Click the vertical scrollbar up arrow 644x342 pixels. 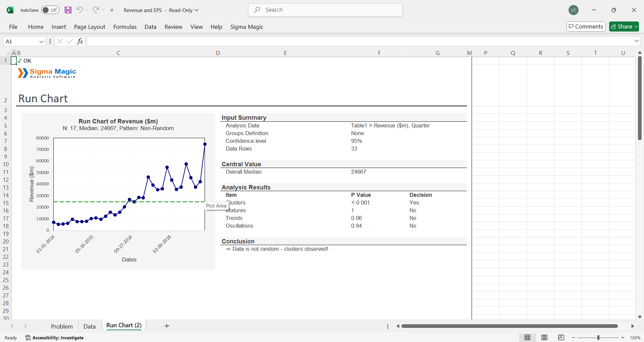click(x=640, y=53)
